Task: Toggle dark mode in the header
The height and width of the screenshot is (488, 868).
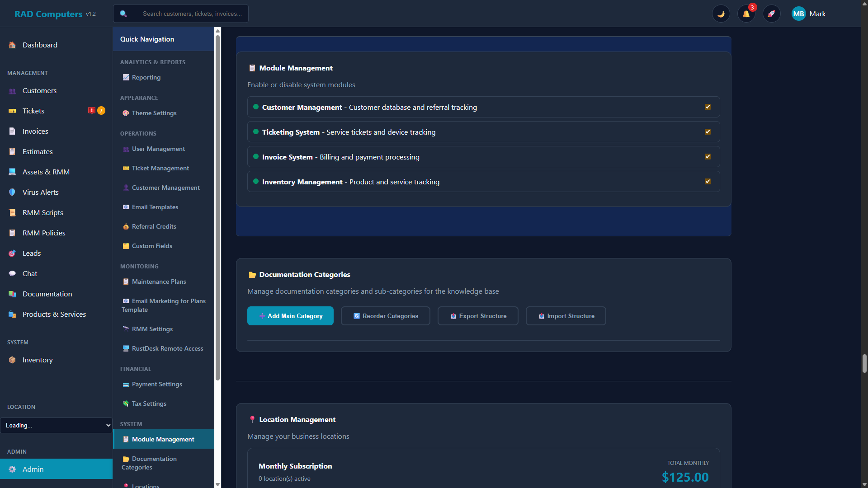Action: pyautogui.click(x=721, y=14)
